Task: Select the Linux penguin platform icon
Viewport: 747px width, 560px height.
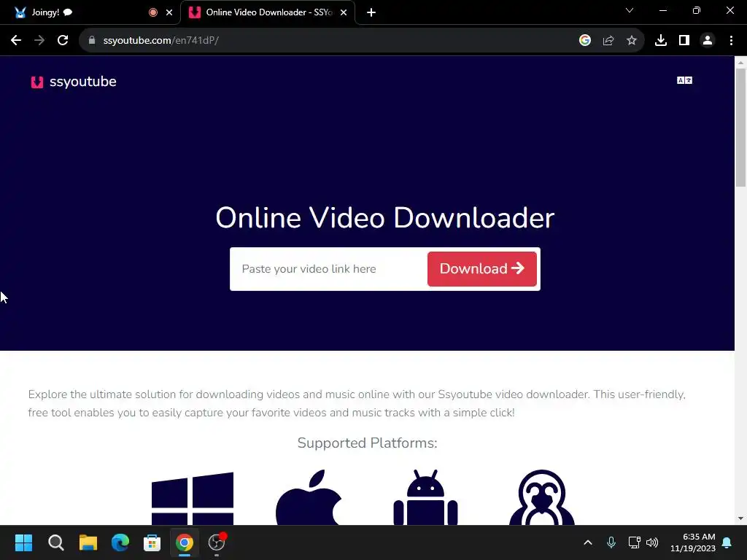Action: (x=542, y=497)
